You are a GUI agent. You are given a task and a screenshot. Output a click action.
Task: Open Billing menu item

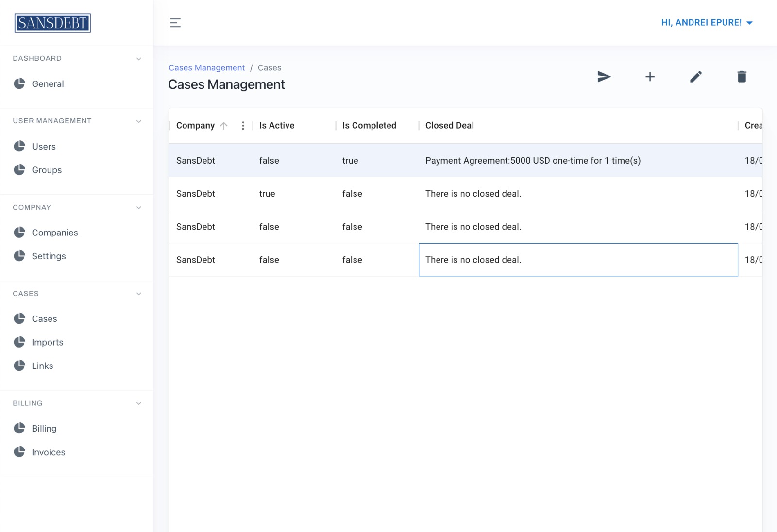click(44, 429)
